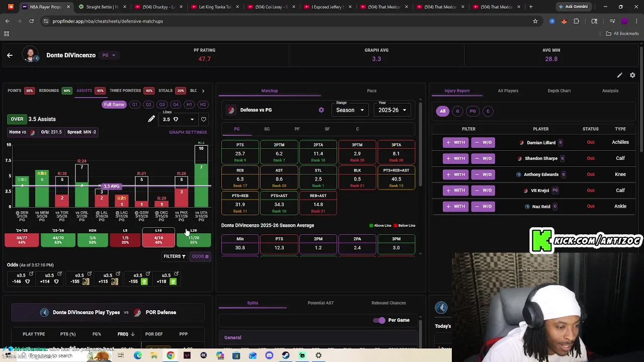Viewport: 644px width, 362px height.
Task: Open the Chrome three-dot menu
Action: coord(636,21)
